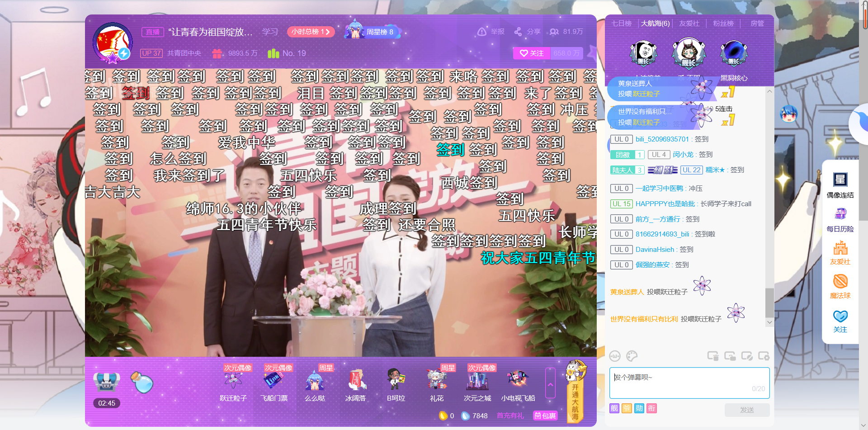Switch to the 七日榜 tab

pos(622,24)
